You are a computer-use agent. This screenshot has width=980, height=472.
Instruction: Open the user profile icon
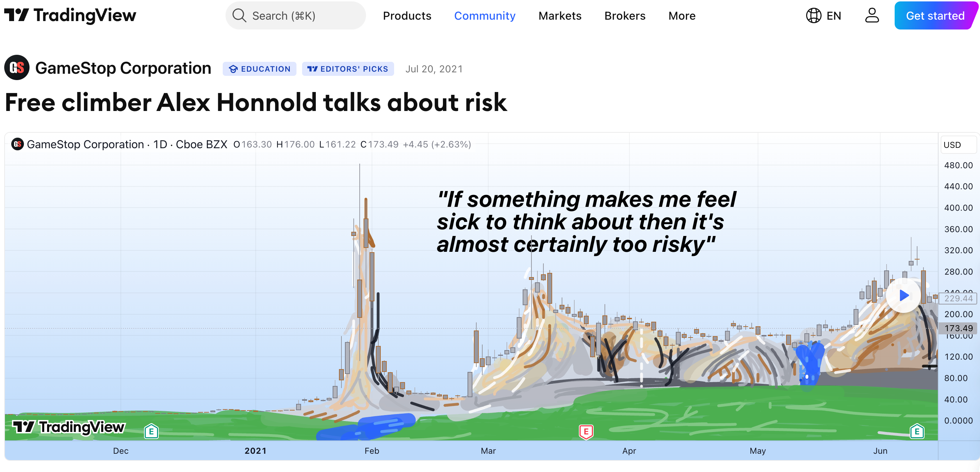coord(871,15)
